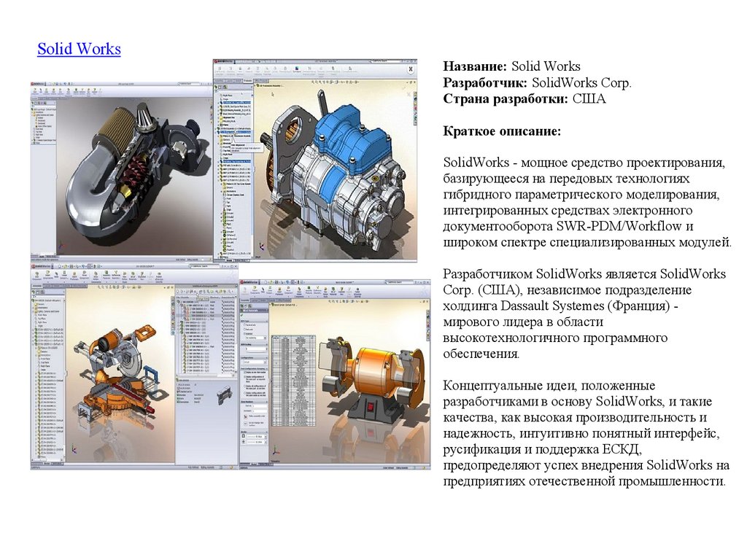
Task: Click the bold label "Название:"
Action: pyautogui.click(x=475, y=66)
